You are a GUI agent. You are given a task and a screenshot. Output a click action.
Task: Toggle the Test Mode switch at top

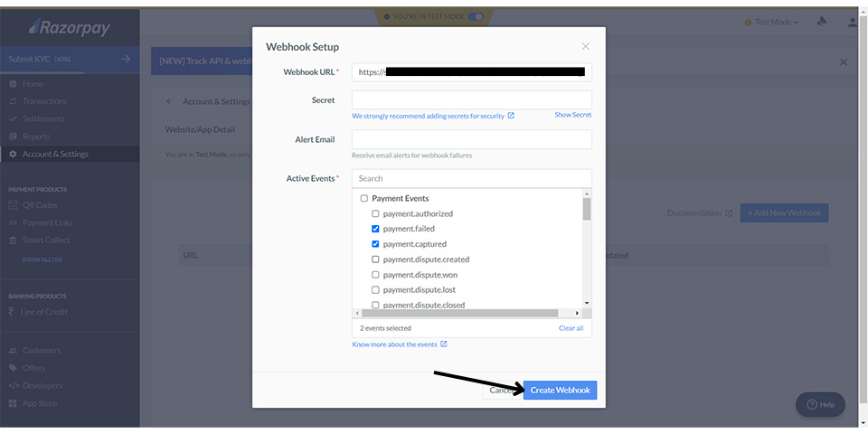point(475,16)
